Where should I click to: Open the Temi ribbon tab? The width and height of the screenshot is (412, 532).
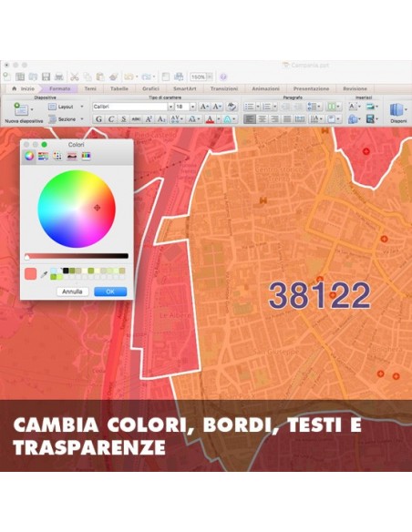click(x=90, y=88)
